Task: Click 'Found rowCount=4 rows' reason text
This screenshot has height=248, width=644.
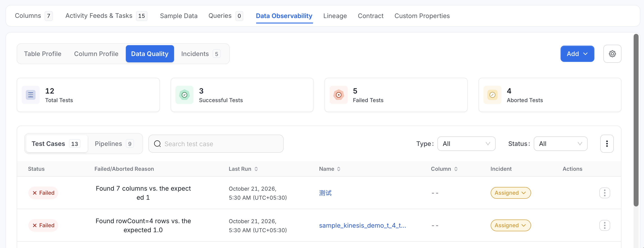Action: point(143,225)
